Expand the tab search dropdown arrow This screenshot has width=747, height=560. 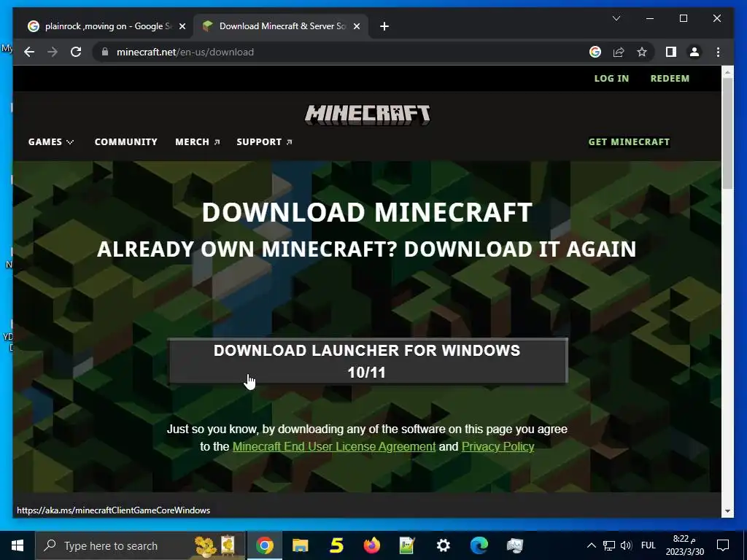click(x=616, y=18)
